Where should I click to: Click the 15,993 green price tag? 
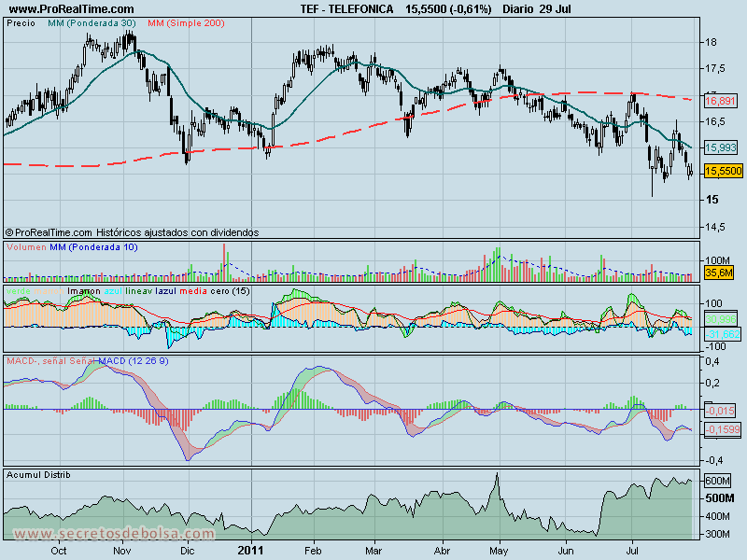(x=720, y=147)
